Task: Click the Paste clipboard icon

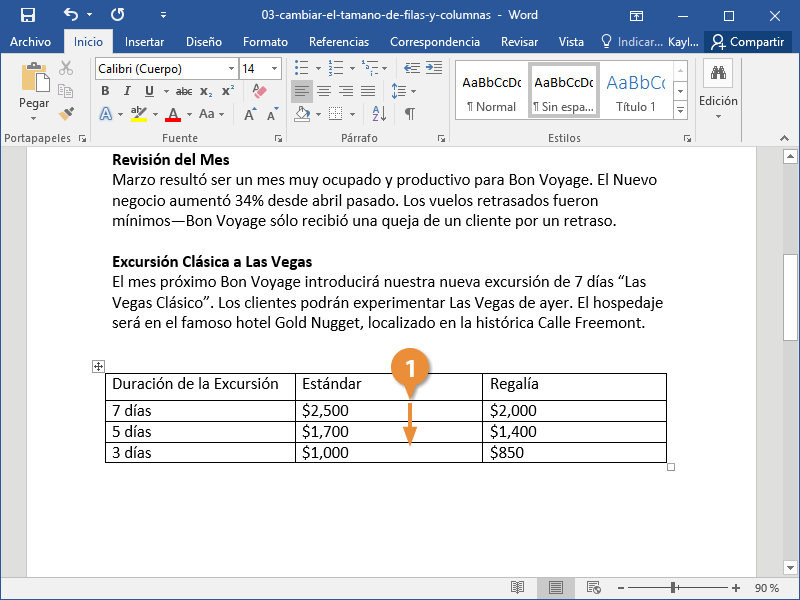Action: tap(35, 78)
